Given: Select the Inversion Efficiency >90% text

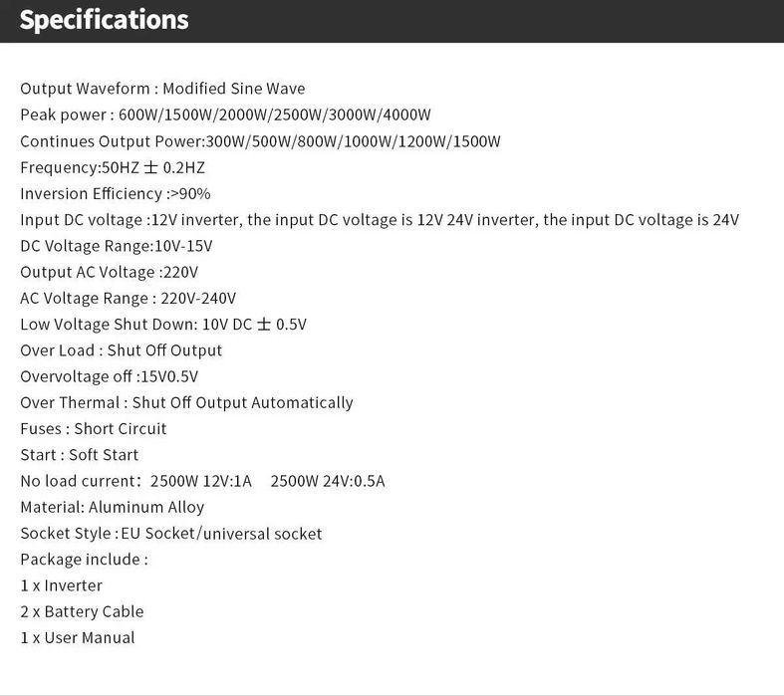Looking at the screenshot, I should pos(116,193).
